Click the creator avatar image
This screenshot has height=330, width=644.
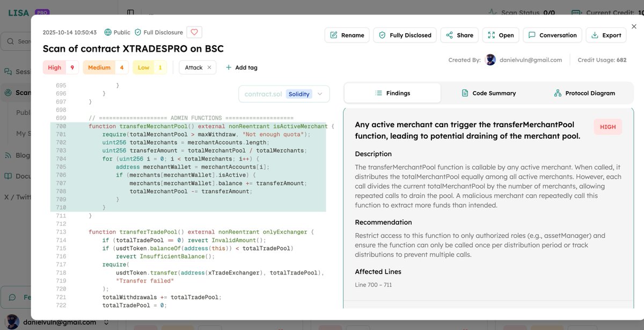point(491,60)
